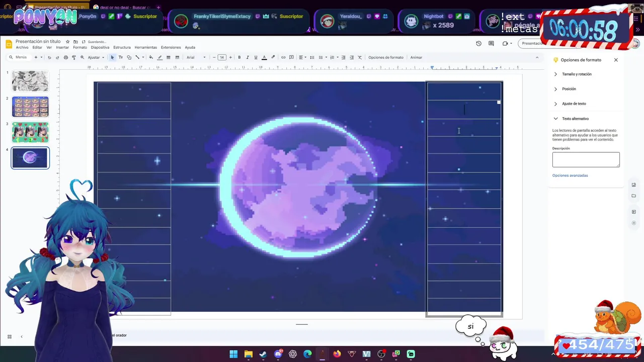The width and height of the screenshot is (644, 362).
Task: Open the fill color bucket
Action: 151,57
